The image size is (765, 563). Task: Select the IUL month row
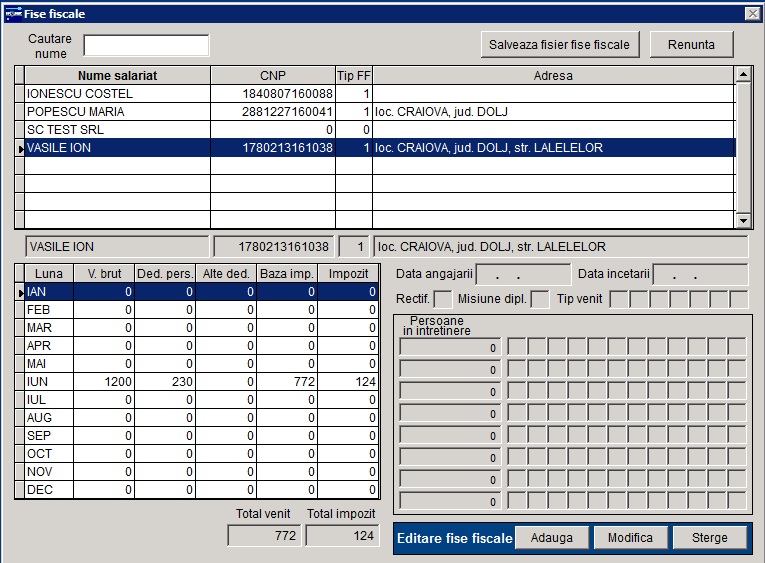coord(197,400)
